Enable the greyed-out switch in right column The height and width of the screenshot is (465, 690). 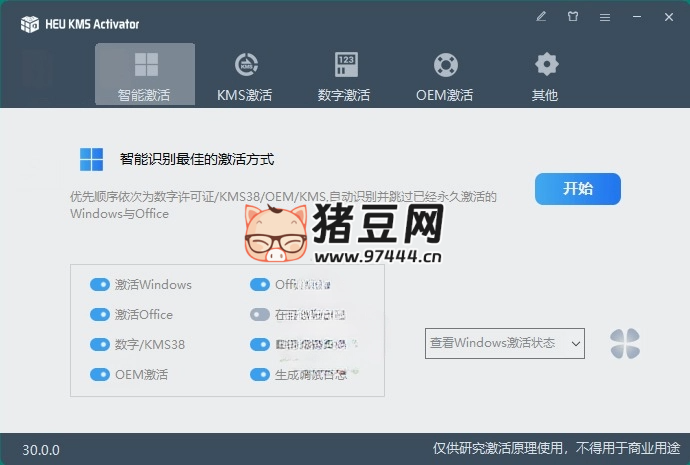pos(260,315)
